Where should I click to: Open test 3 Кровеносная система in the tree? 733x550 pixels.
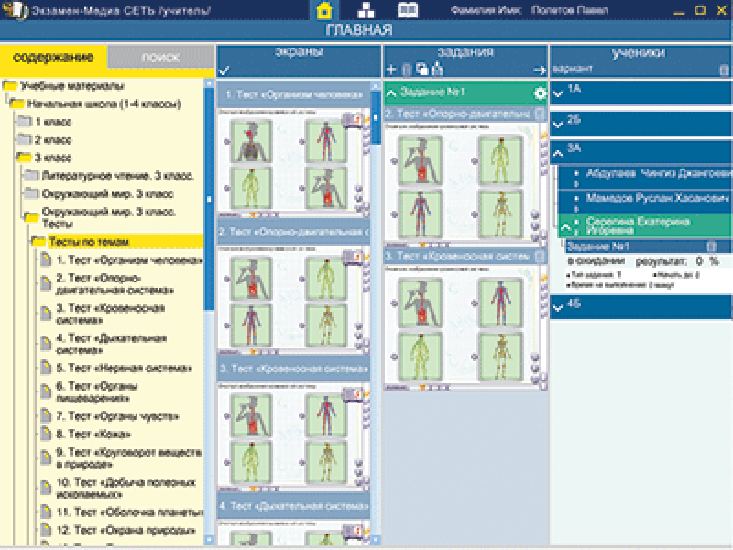tap(110, 314)
